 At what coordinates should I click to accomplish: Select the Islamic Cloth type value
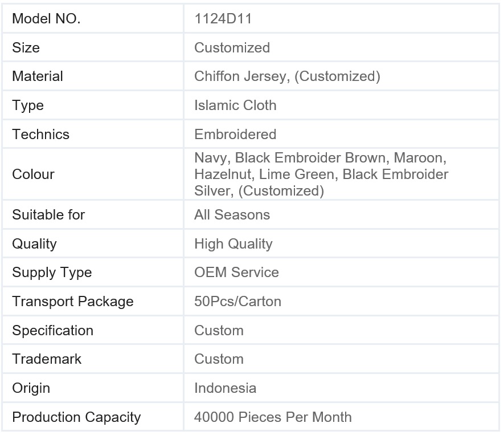coord(235,105)
